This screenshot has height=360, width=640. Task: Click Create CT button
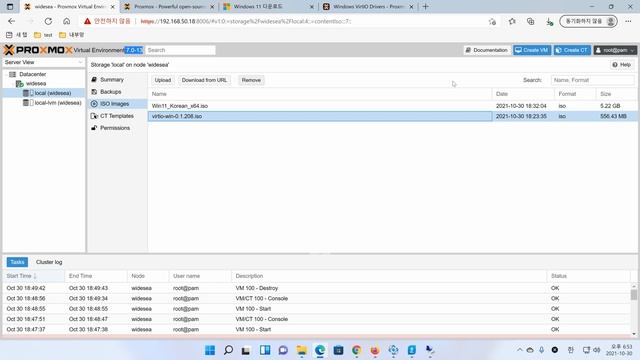572,50
